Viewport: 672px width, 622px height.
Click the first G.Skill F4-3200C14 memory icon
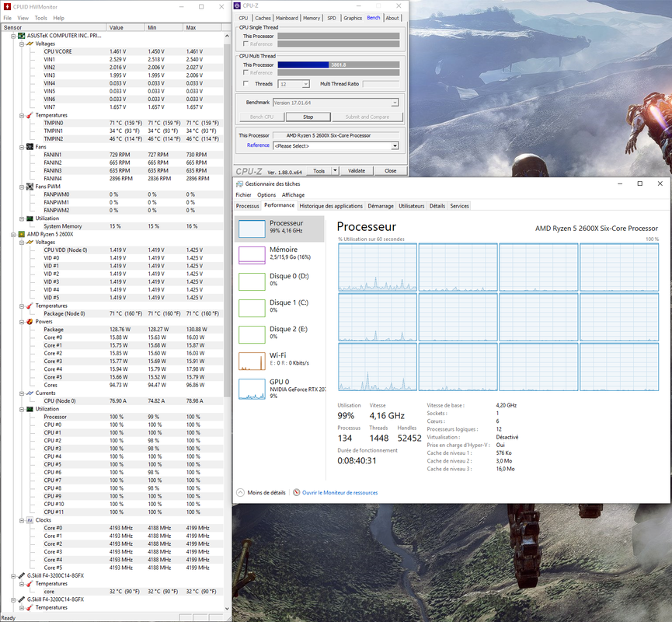coord(22,575)
